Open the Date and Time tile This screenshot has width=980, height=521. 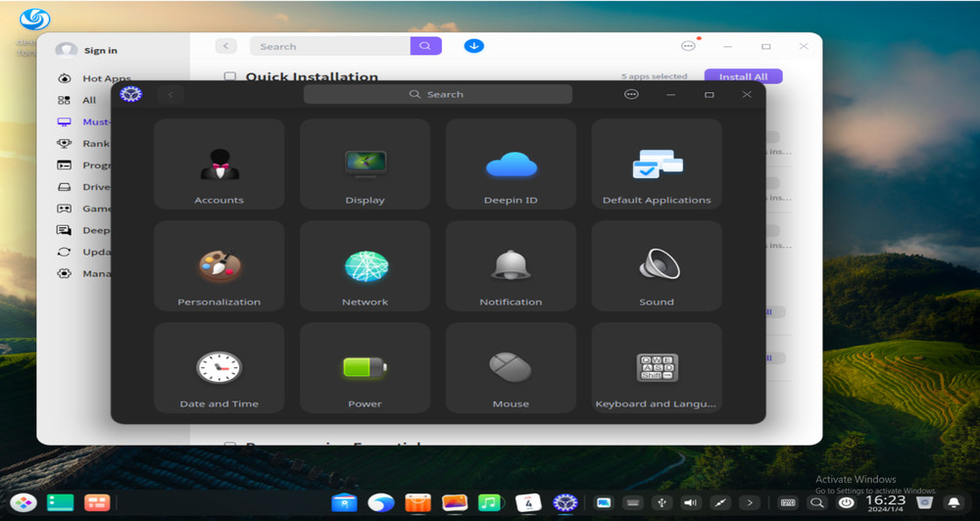coord(219,368)
